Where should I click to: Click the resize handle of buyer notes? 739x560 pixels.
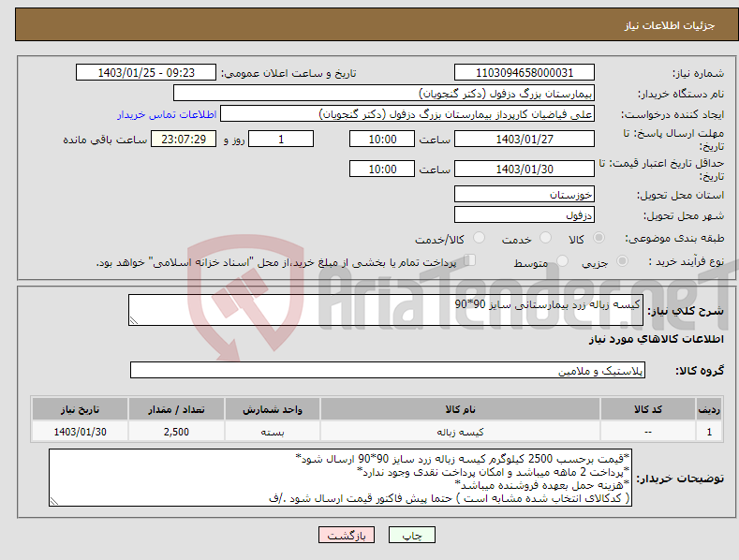coord(54,502)
